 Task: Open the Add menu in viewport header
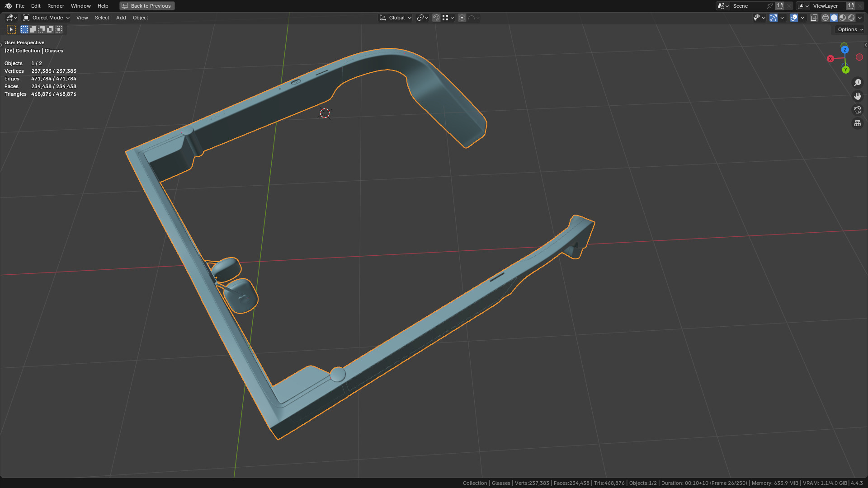tap(121, 18)
